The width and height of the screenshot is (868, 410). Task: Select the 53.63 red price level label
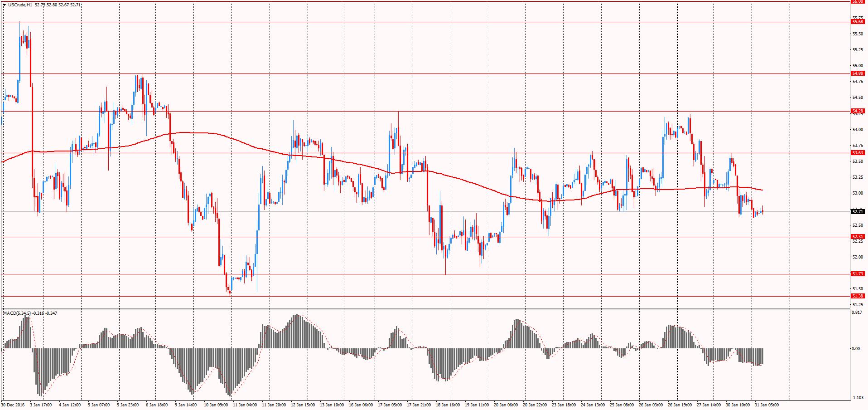(x=857, y=153)
